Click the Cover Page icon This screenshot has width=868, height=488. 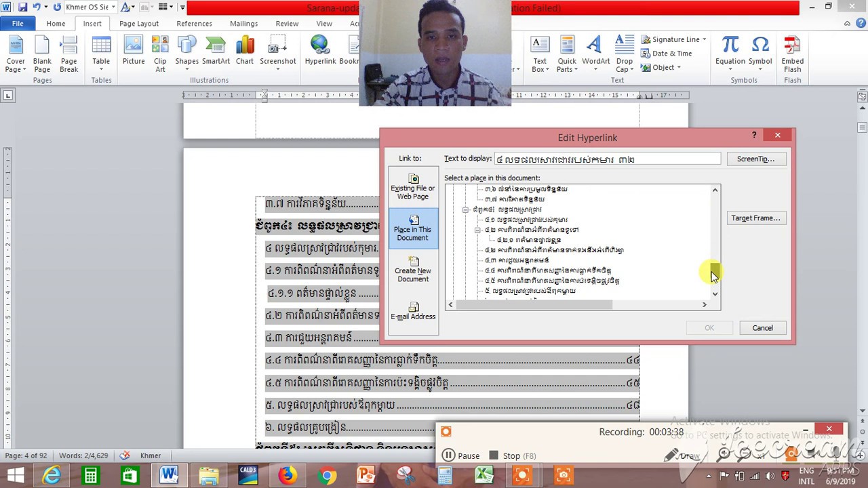point(16,55)
